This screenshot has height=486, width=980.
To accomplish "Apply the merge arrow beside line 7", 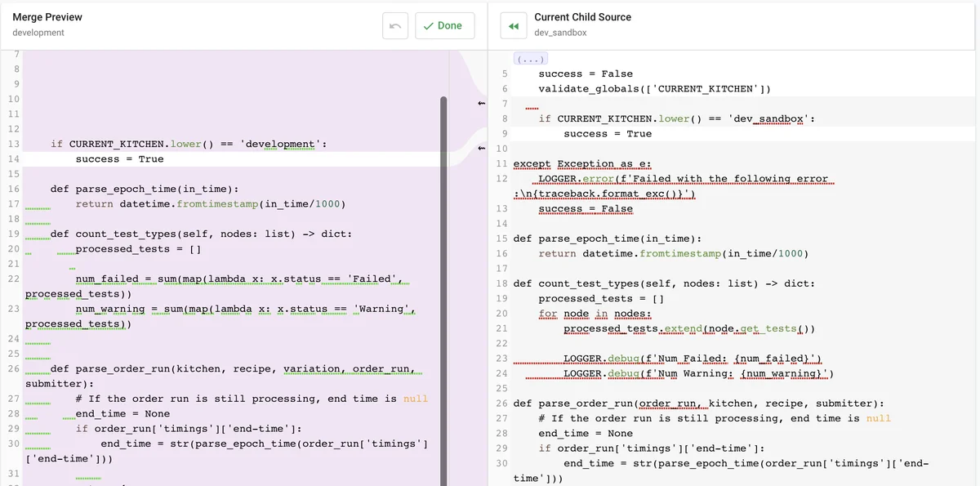I will click(481, 104).
